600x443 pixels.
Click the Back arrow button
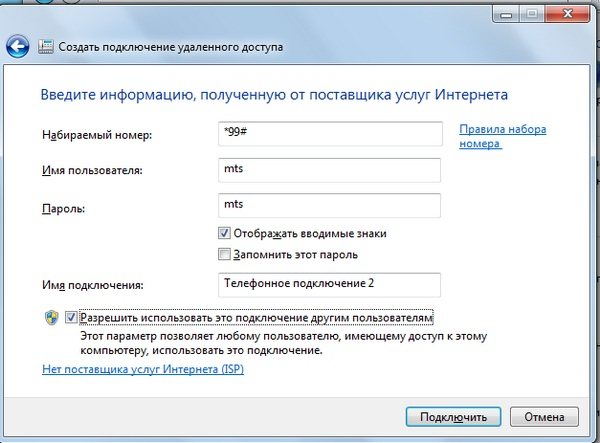[17, 46]
